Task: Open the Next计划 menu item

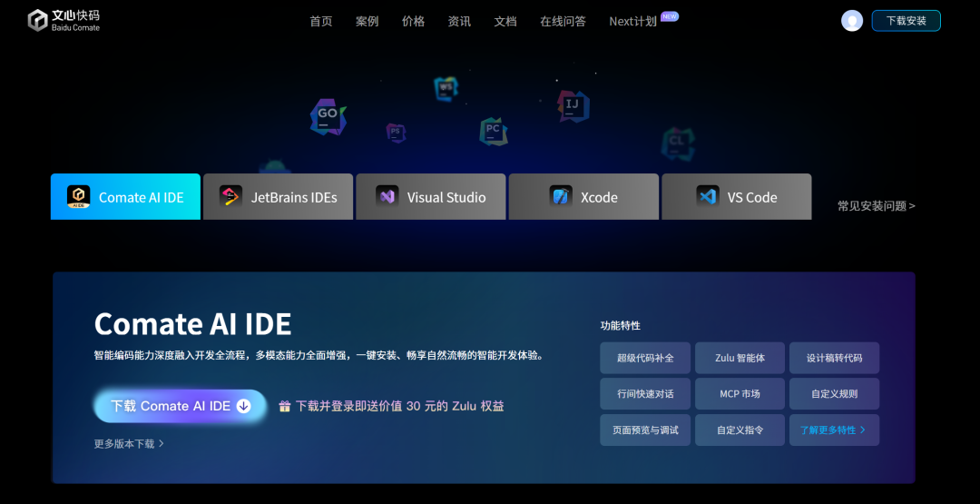Action: point(633,21)
